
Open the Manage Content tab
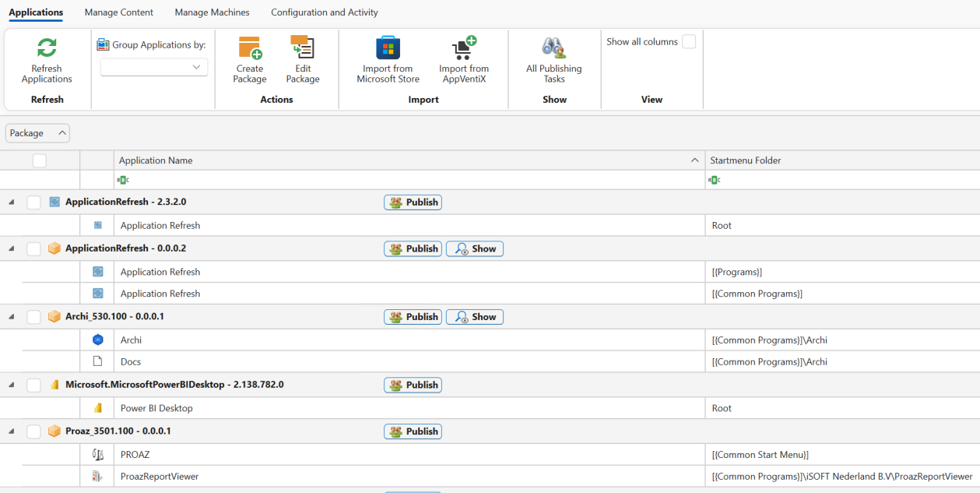pos(119,12)
